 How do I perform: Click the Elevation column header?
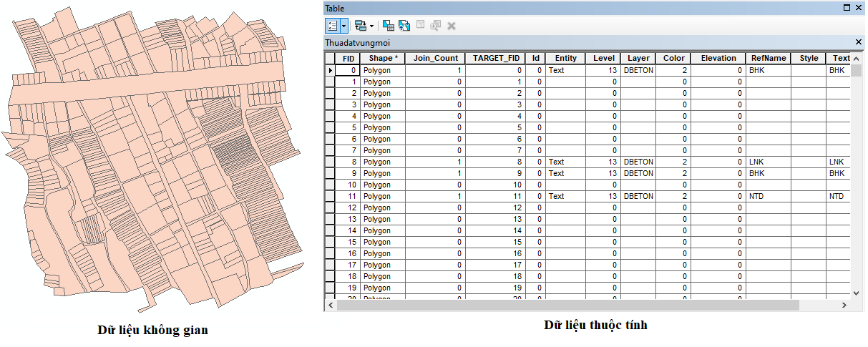(x=718, y=59)
